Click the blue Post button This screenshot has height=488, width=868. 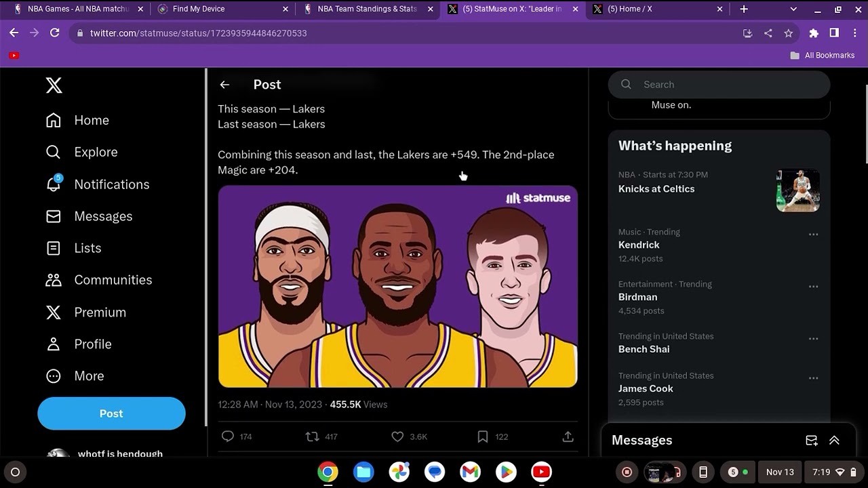coord(111,413)
